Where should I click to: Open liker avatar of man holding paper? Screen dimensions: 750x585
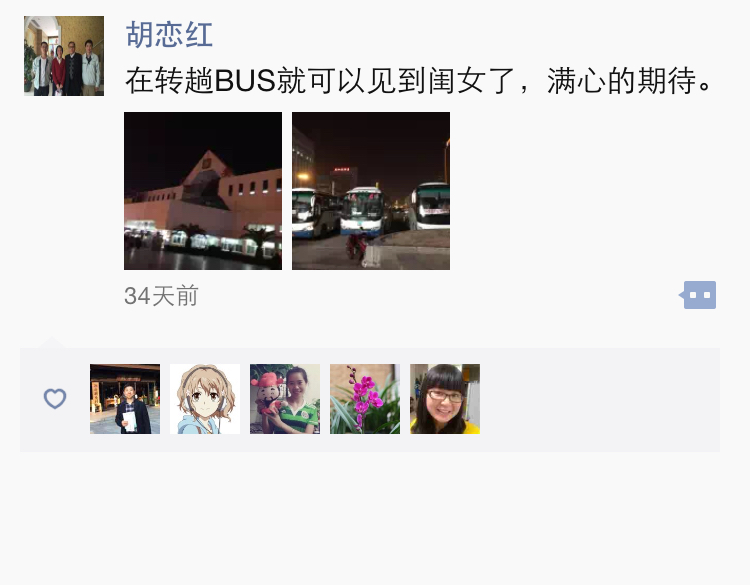pyautogui.click(x=125, y=399)
